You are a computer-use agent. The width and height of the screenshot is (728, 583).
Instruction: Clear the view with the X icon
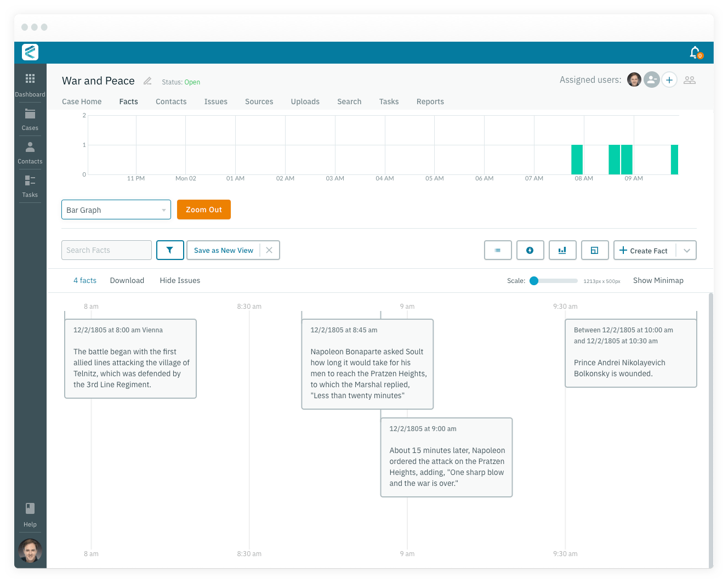coord(269,250)
